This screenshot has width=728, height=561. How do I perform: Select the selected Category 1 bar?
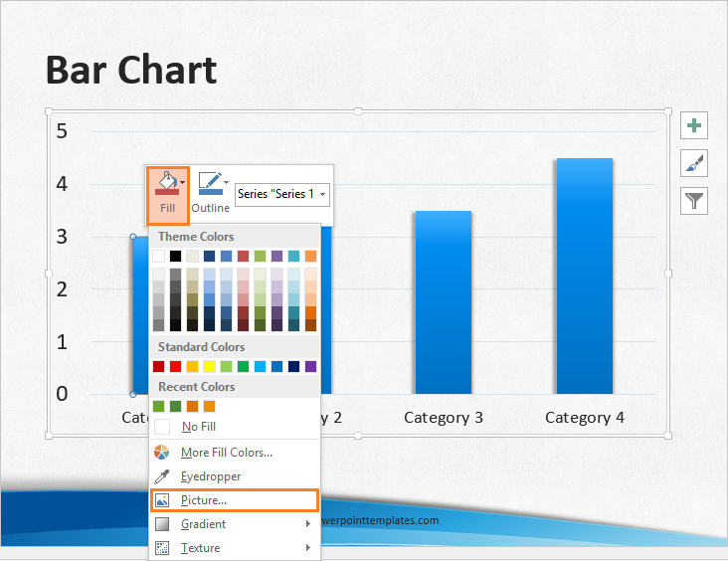tap(140, 315)
